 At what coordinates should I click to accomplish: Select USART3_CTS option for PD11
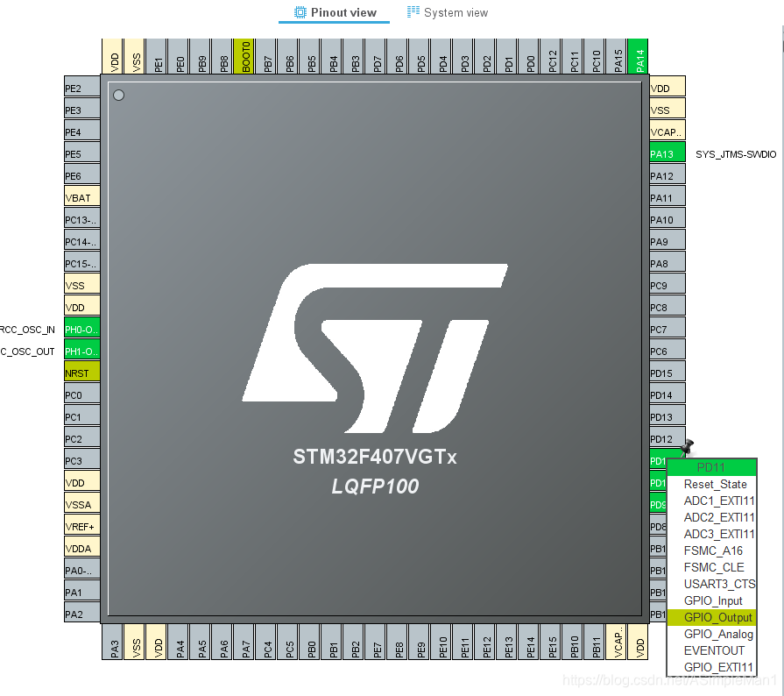click(711, 584)
